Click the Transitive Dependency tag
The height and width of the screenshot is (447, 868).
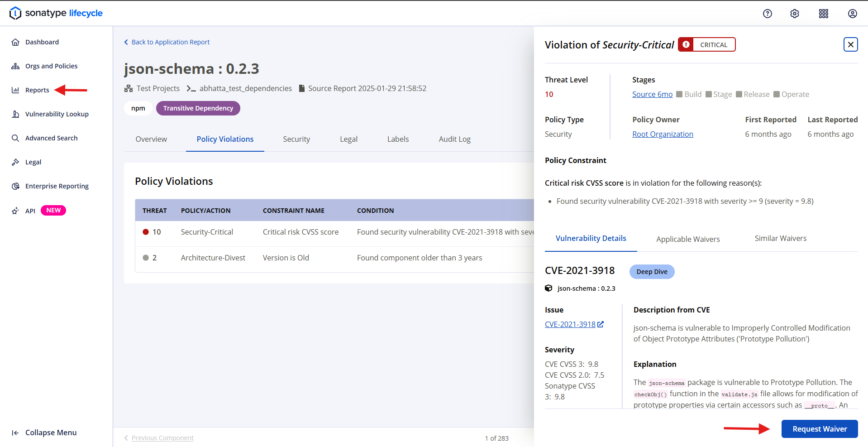coord(198,108)
